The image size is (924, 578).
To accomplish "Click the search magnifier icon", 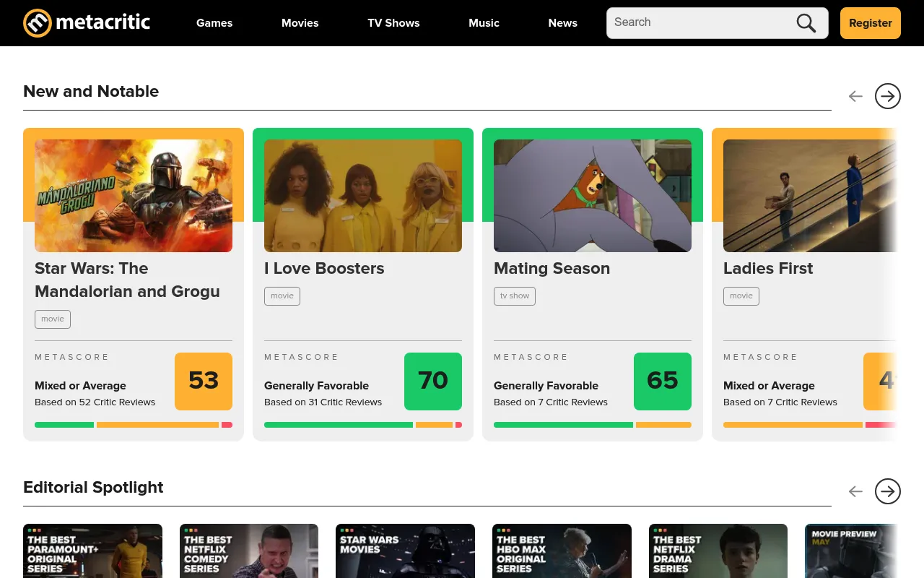I will pyautogui.click(x=806, y=23).
